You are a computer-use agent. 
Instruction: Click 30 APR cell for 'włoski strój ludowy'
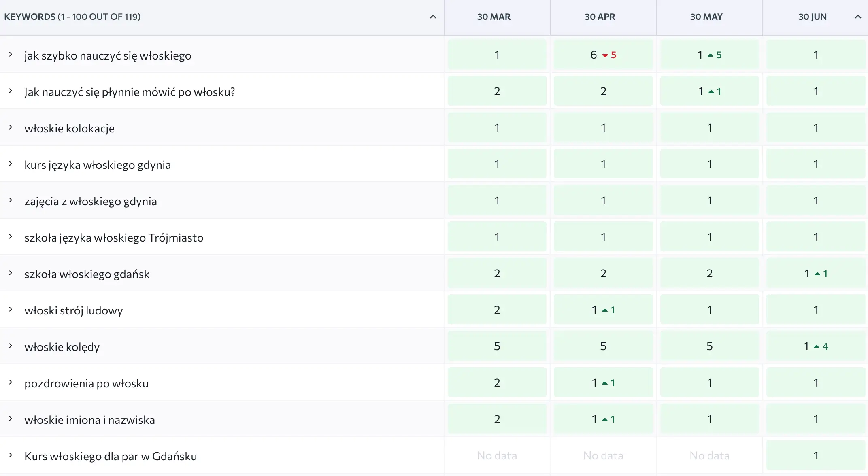click(x=603, y=310)
